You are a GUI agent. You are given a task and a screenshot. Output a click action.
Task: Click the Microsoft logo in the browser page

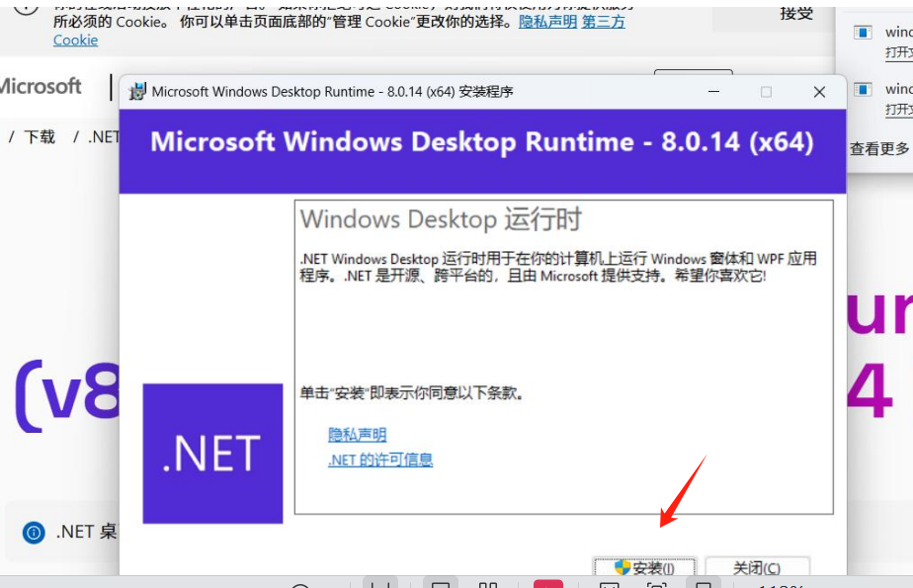41,86
